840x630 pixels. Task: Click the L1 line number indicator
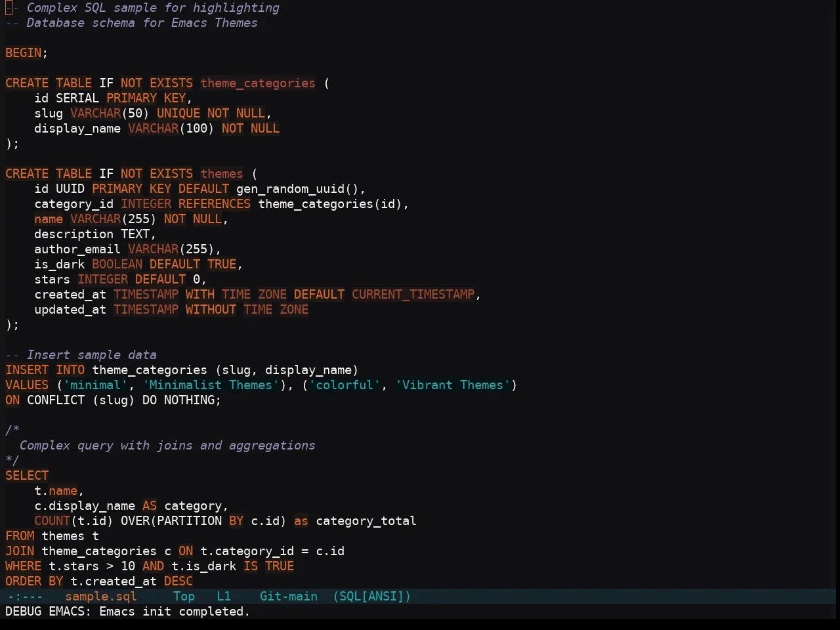pos(224,597)
